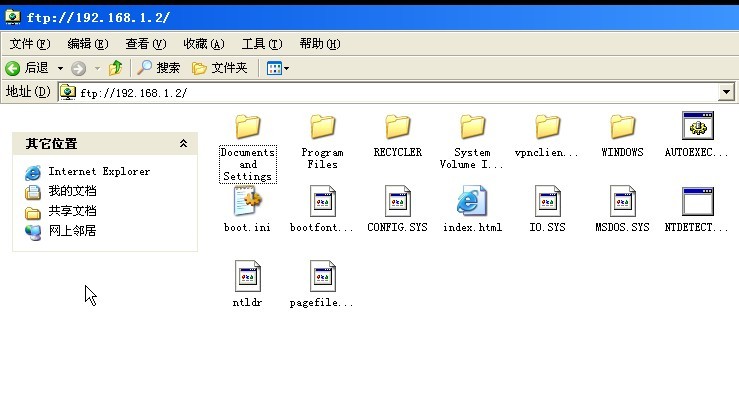Select the boot.ini file icon
739x413 pixels.
point(248,201)
